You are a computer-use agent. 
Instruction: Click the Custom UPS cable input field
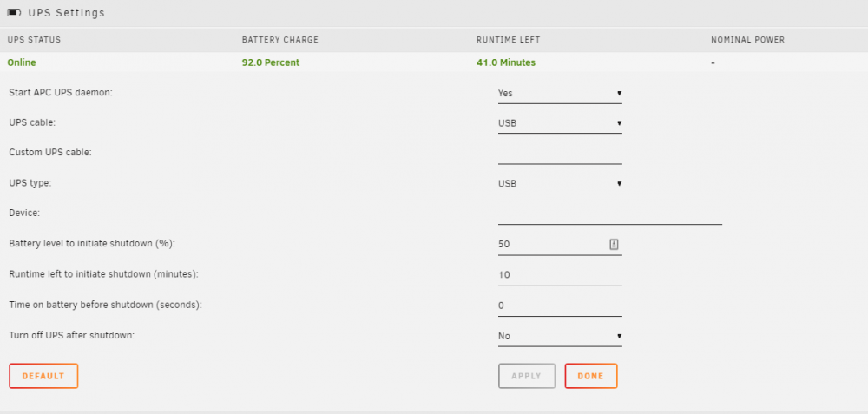point(560,154)
